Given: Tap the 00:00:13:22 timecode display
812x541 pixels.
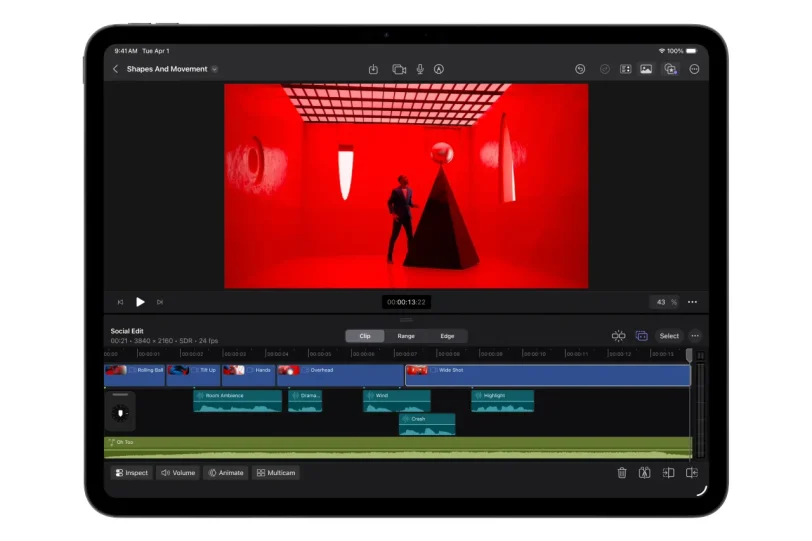Looking at the screenshot, I should 407,302.
